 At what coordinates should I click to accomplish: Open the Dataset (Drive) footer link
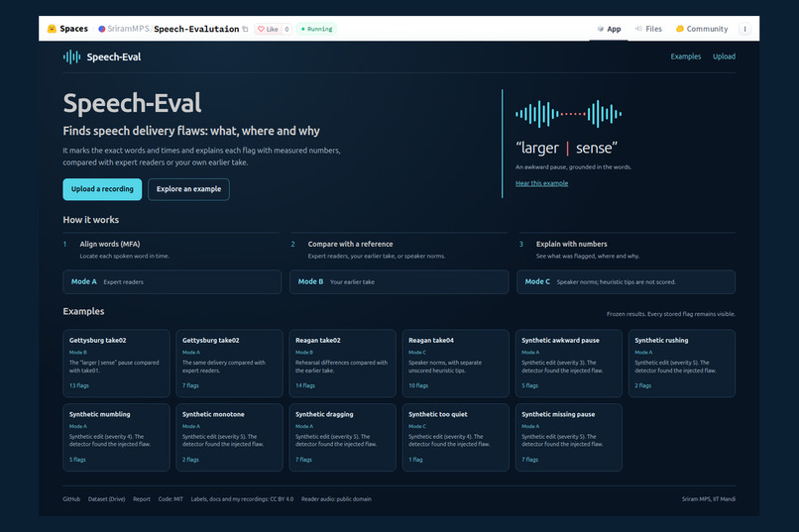106,499
